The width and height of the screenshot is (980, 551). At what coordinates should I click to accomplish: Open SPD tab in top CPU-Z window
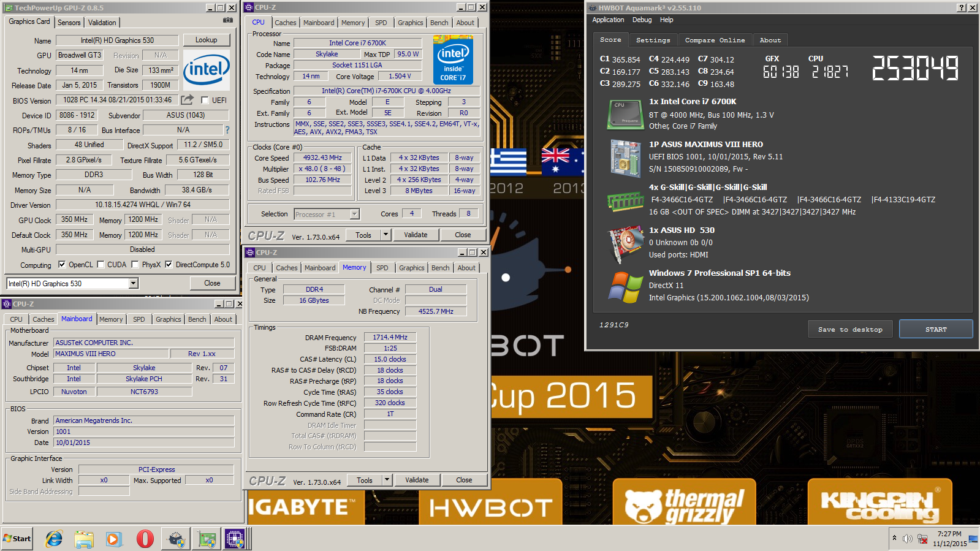click(x=381, y=23)
